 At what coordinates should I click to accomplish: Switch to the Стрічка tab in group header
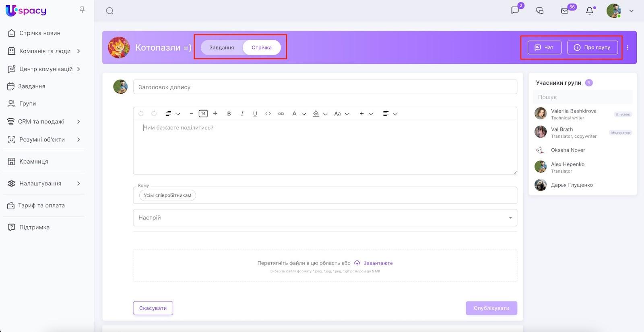tap(262, 47)
